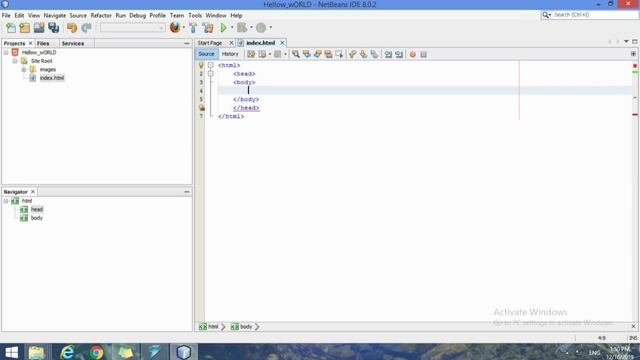The width and height of the screenshot is (640, 360).
Task: Click the lightbulb hint on line 1
Action: coord(201,65)
